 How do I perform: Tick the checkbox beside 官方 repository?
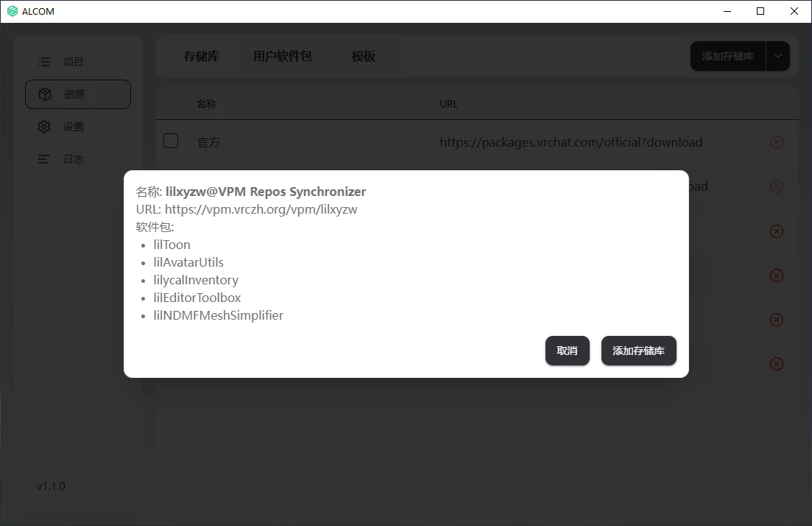click(x=171, y=141)
